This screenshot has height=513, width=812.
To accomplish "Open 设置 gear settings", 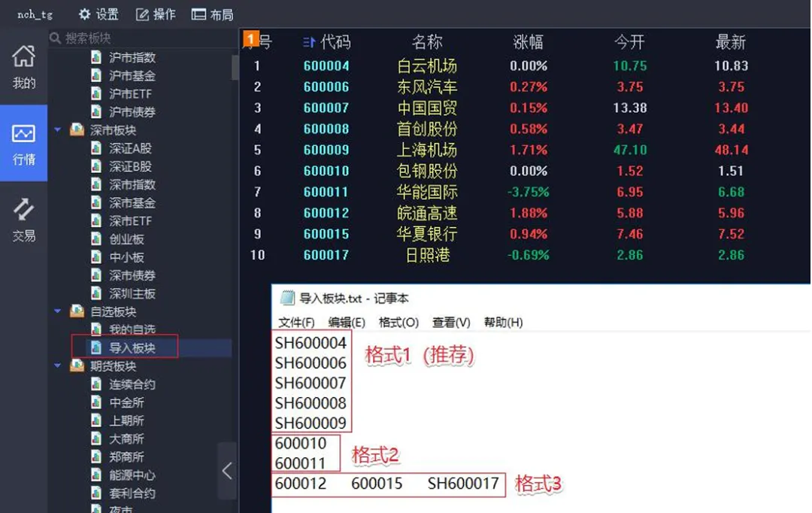I will (x=98, y=14).
